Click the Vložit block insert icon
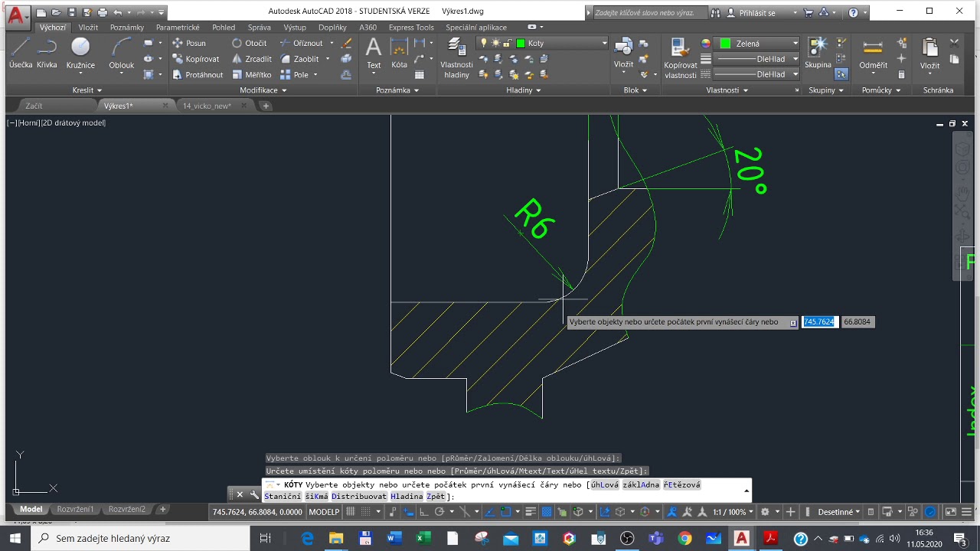The height and width of the screenshot is (551, 980). (x=623, y=54)
